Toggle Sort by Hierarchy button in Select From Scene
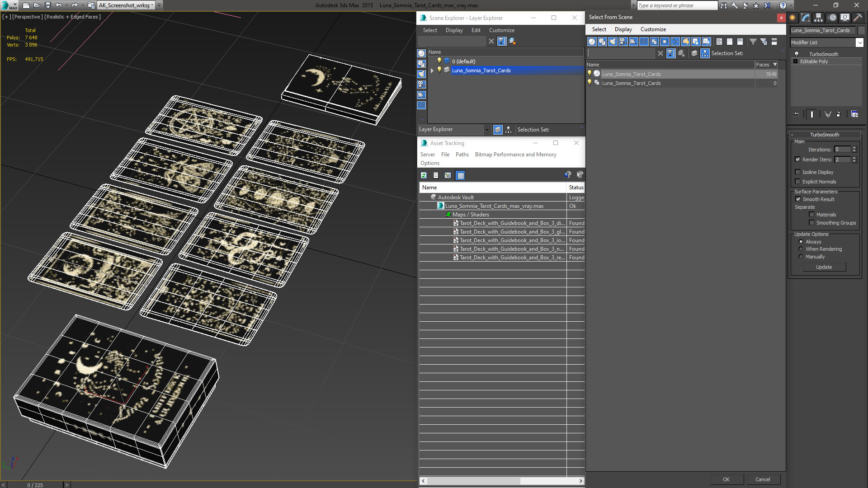 tap(705, 53)
